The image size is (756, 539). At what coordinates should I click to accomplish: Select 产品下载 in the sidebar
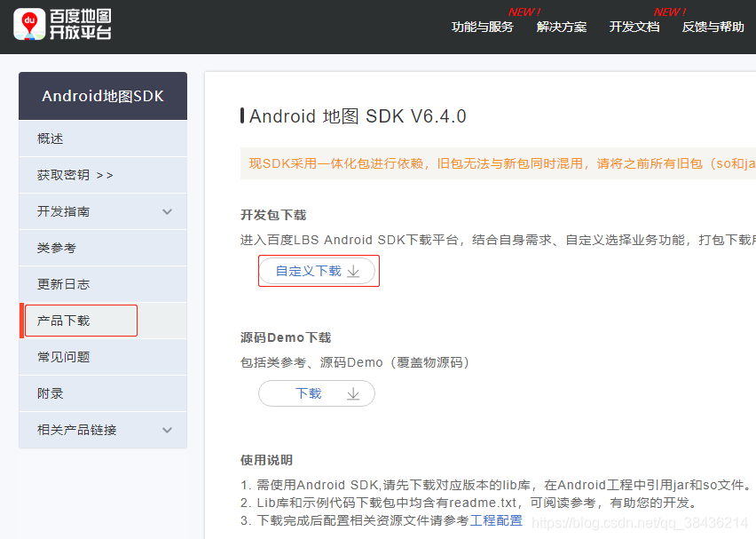tap(63, 321)
